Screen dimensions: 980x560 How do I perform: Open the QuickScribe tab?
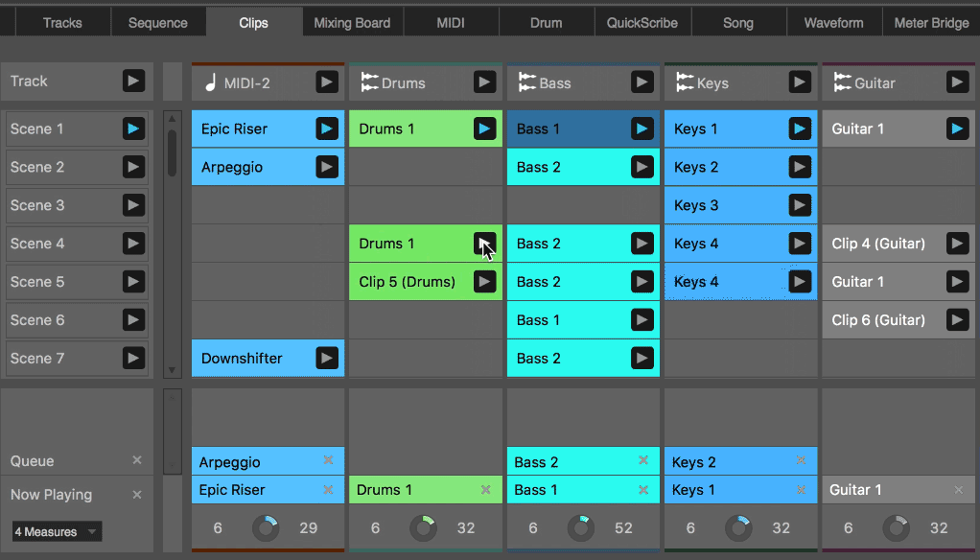[x=642, y=23]
